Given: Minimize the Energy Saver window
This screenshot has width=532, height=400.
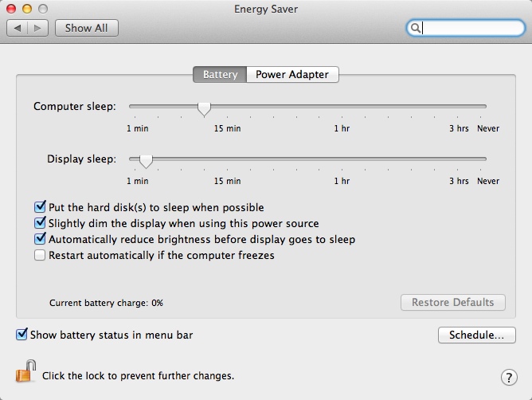Looking at the screenshot, I should [26, 8].
